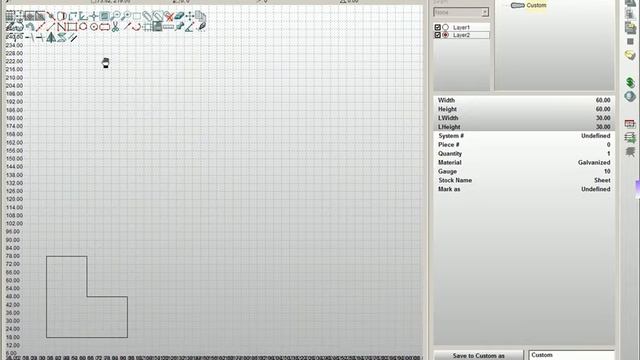
Task: Select the red X delete tool
Action: click(x=169, y=16)
